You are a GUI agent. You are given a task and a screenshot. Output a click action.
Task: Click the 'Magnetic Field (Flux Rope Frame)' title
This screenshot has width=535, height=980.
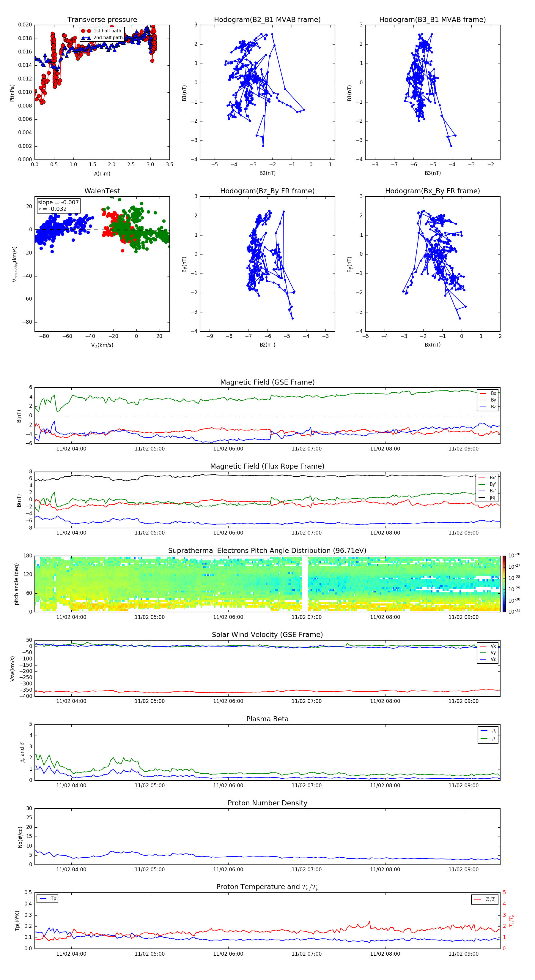267,467
